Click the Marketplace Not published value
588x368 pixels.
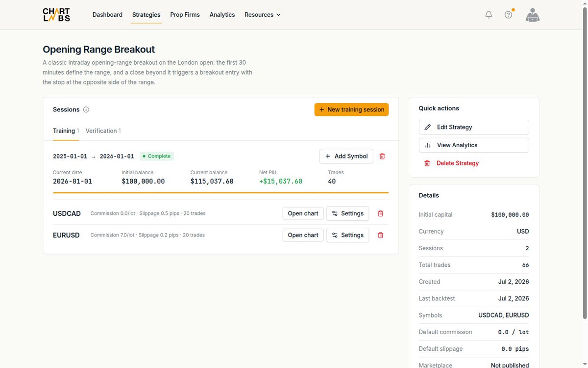point(510,366)
